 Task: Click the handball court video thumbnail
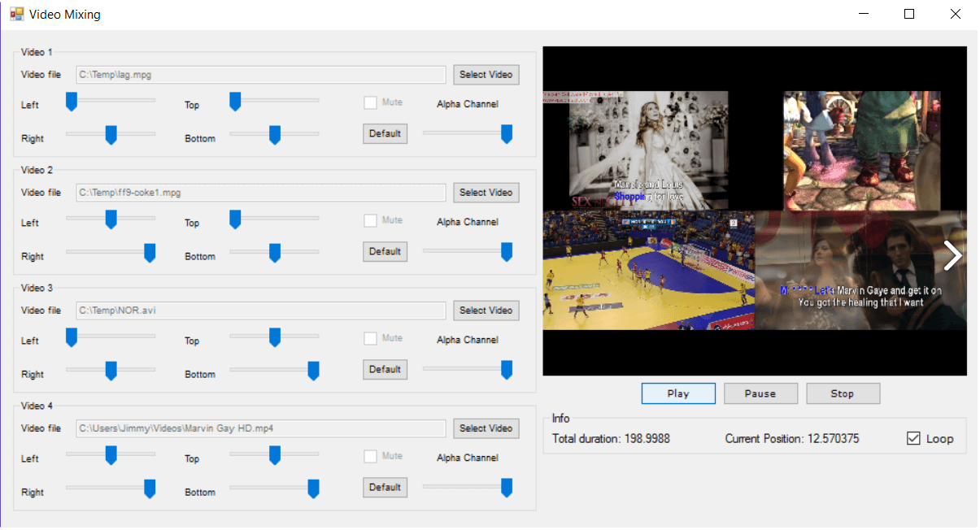[x=648, y=270]
